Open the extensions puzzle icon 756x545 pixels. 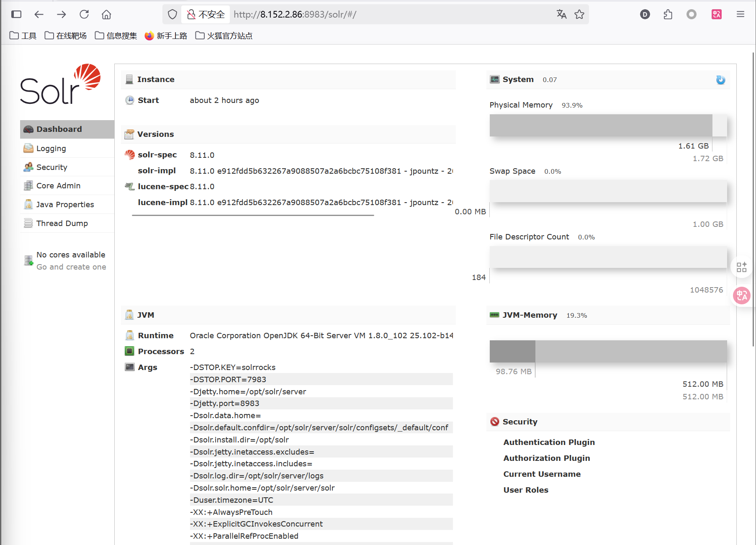(668, 14)
